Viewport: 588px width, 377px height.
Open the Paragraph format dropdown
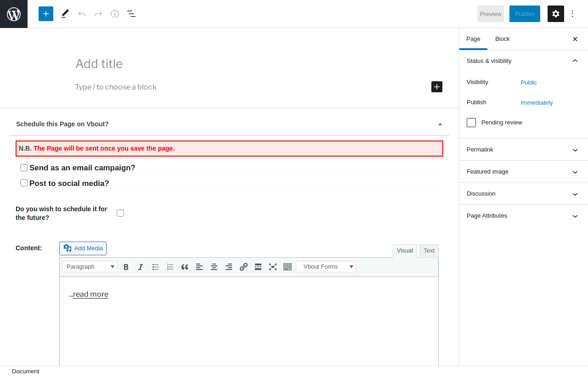[90, 267]
